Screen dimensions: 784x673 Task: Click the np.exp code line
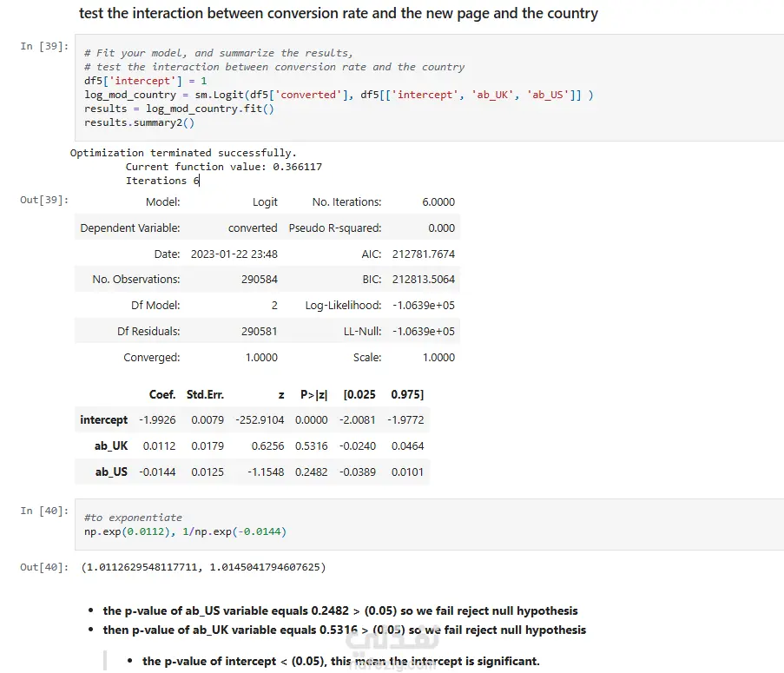point(185,531)
